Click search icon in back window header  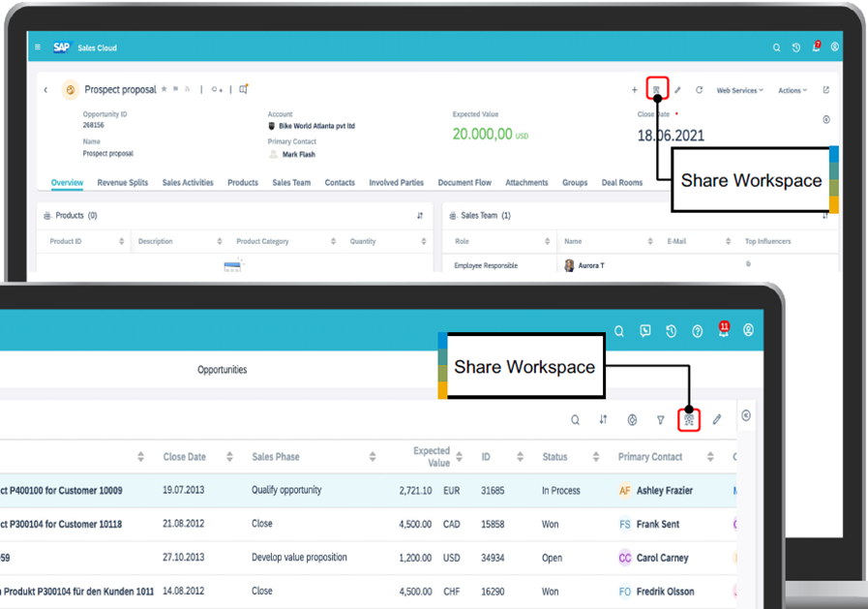(777, 47)
